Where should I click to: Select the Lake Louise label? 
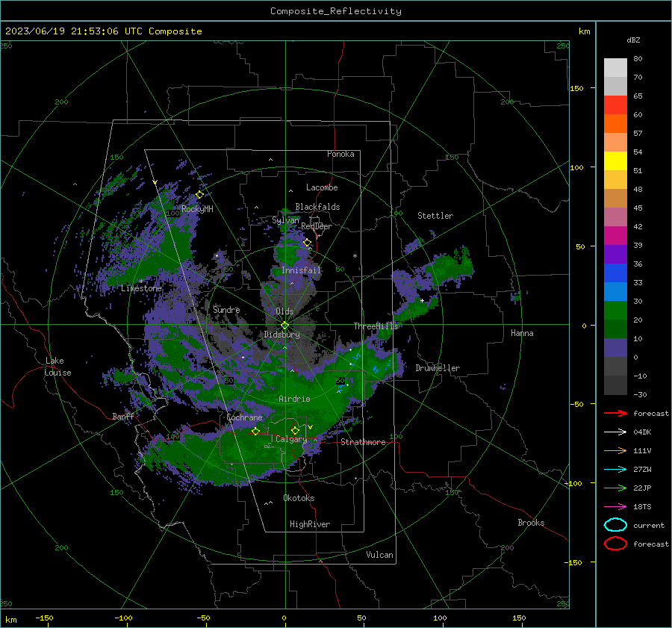pos(57,367)
